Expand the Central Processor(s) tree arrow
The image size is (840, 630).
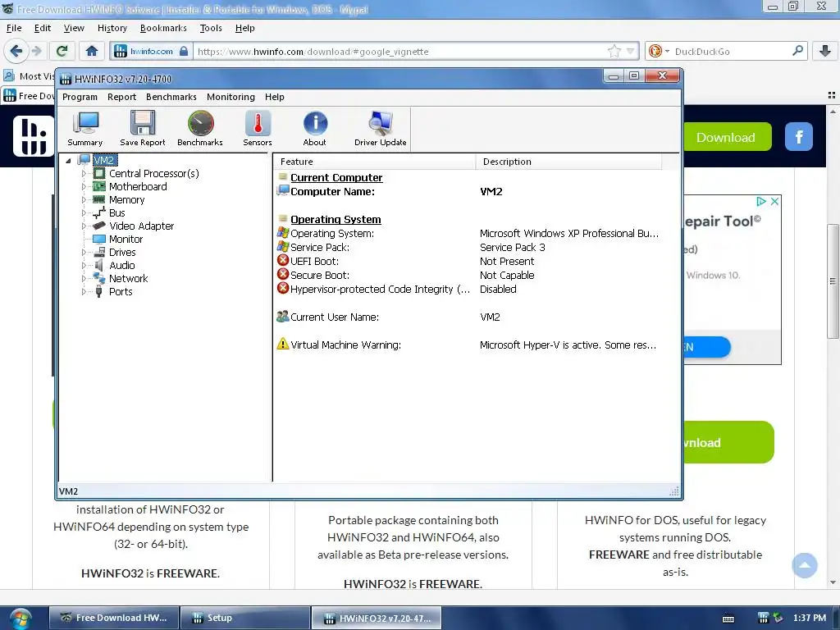84,174
